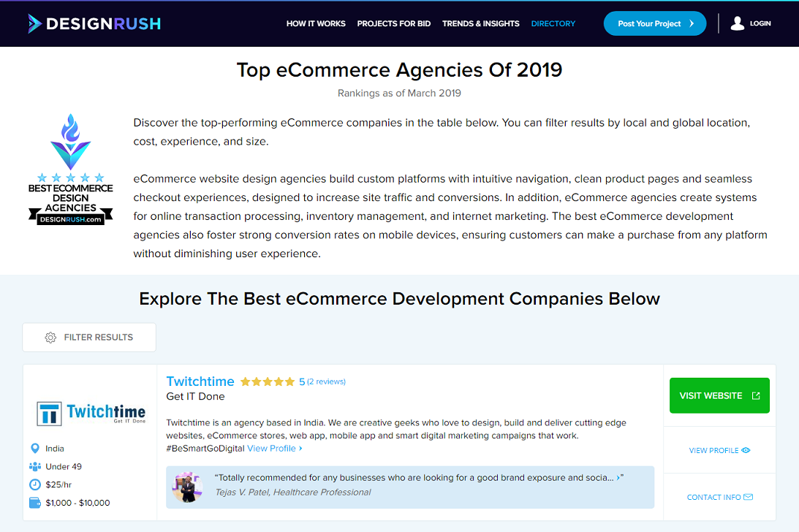Open Trends & Insights menu item
Viewport: 799px width, 532px height.
[x=481, y=23]
